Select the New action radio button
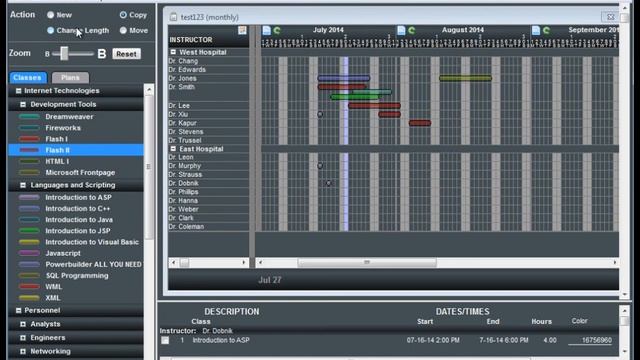The width and height of the screenshot is (640, 360). pyautogui.click(x=50, y=15)
